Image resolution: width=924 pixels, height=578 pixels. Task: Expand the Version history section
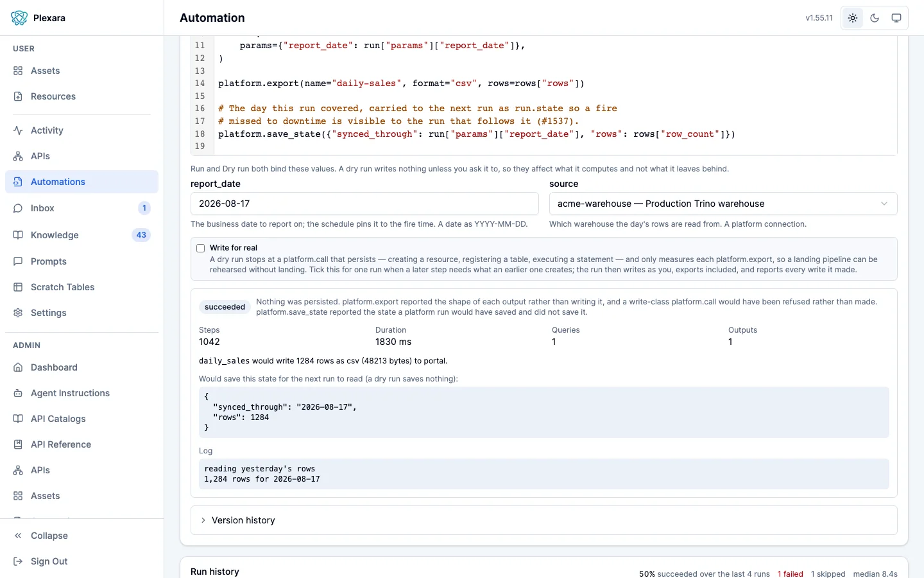click(544, 520)
